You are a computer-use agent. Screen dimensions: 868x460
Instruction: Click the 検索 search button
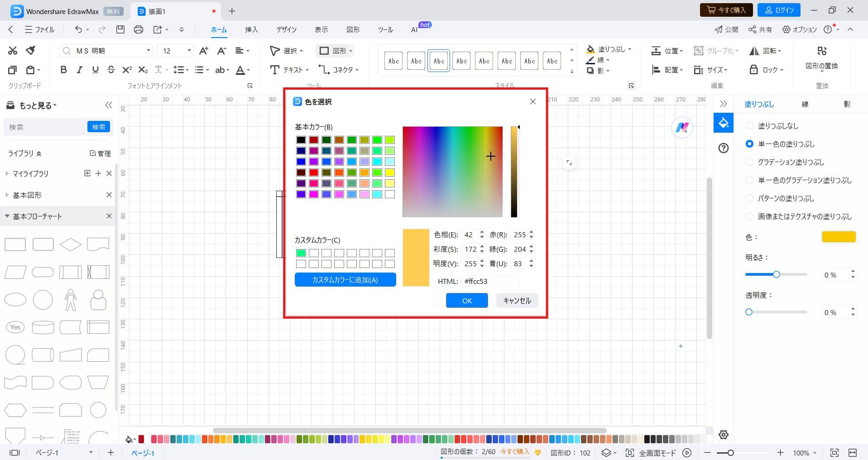click(99, 127)
